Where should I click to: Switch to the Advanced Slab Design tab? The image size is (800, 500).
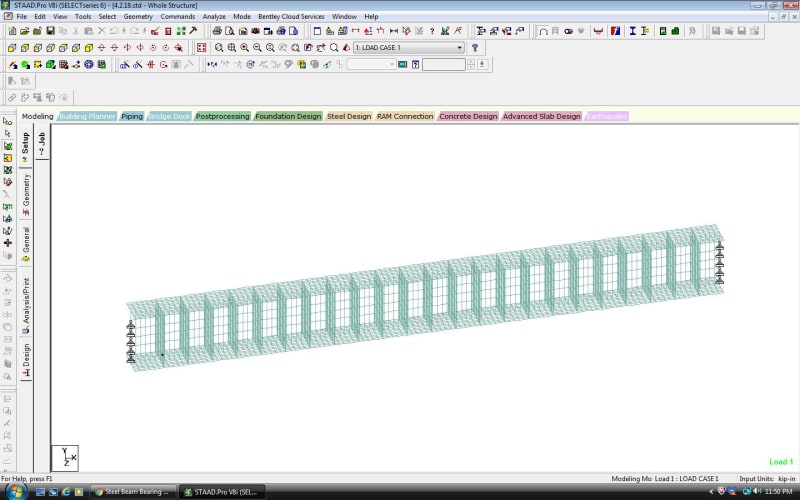(x=542, y=116)
